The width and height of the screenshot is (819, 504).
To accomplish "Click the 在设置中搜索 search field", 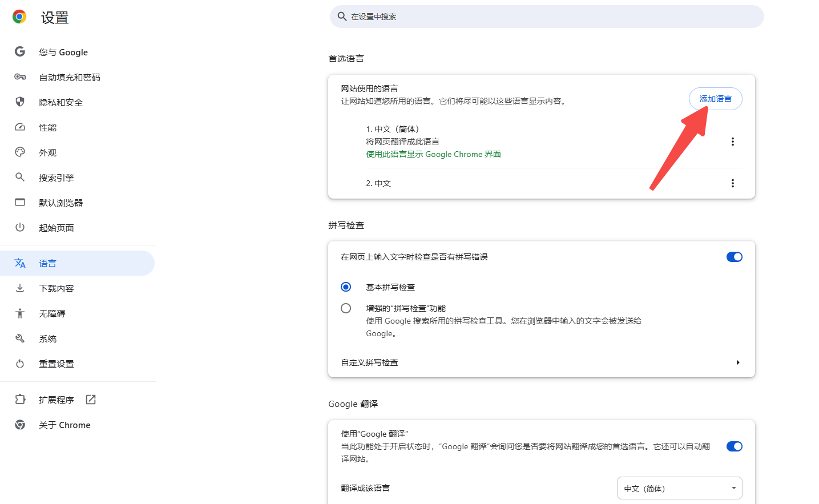I will pos(547,17).
